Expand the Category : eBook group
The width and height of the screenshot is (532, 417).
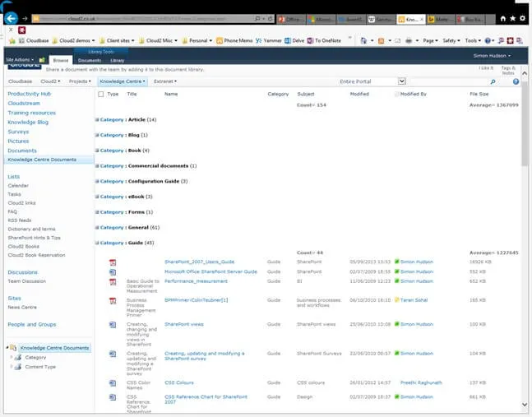pyautogui.click(x=98, y=197)
